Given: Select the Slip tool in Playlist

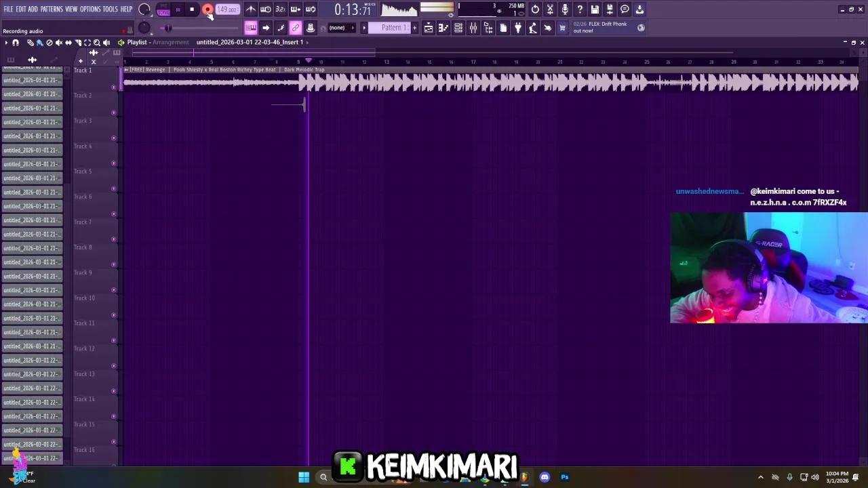Looking at the screenshot, I should [x=68, y=43].
